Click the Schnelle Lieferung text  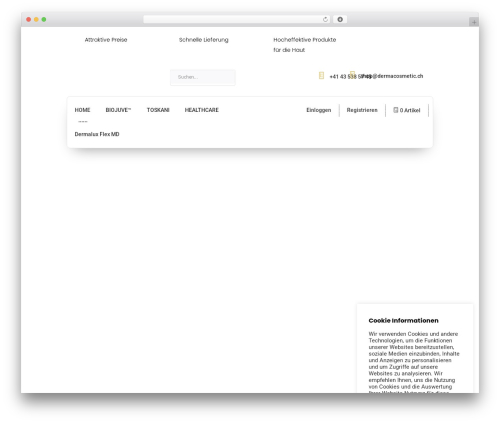204,40
